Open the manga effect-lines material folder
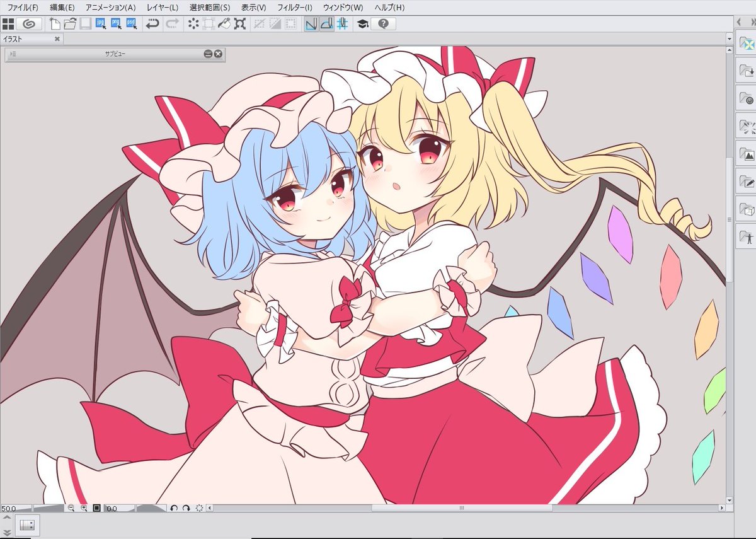The width and height of the screenshot is (756, 539). click(747, 125)
